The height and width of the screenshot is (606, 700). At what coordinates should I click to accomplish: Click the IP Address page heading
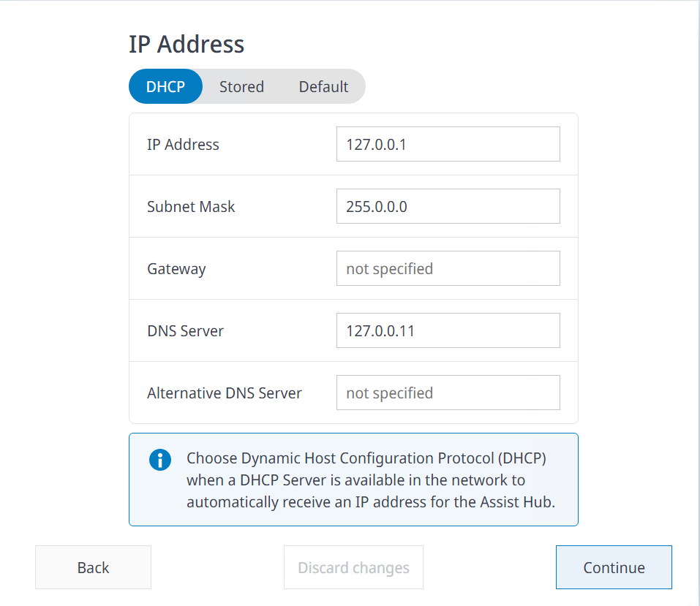click(x=187, y=44)
